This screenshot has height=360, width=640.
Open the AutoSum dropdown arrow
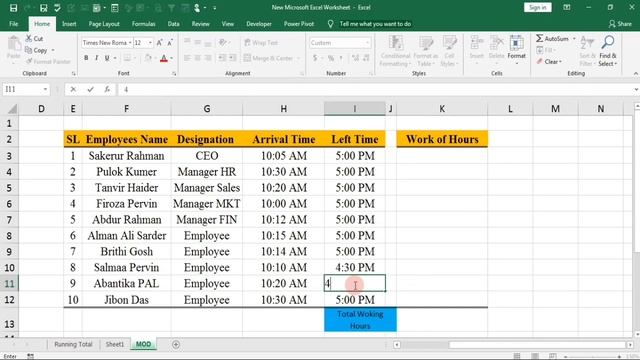coord(574,38)
